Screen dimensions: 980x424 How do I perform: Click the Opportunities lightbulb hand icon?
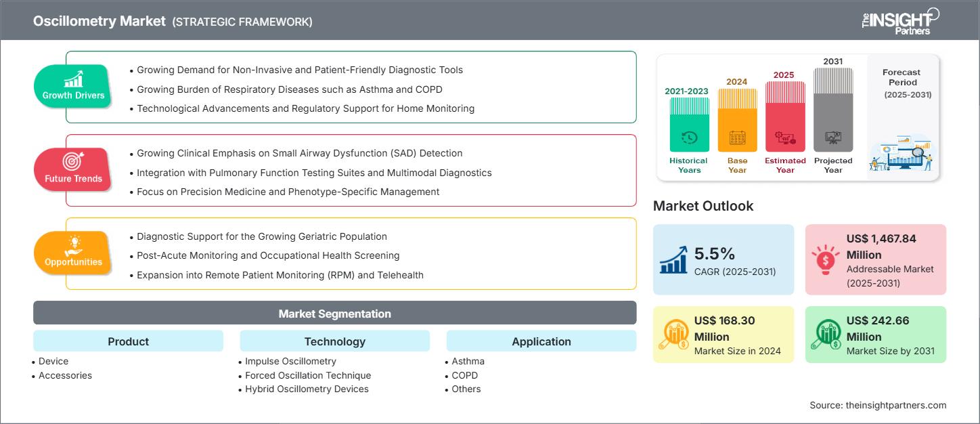click(73, 245)
